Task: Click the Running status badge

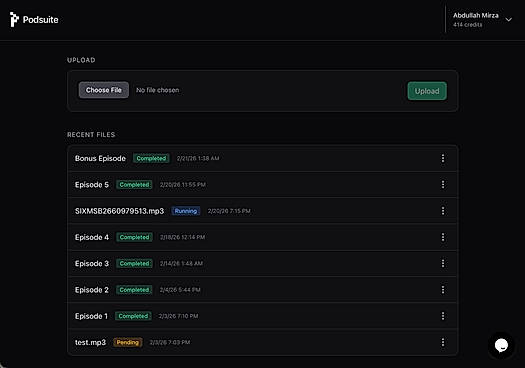Action: click(186, 211)
